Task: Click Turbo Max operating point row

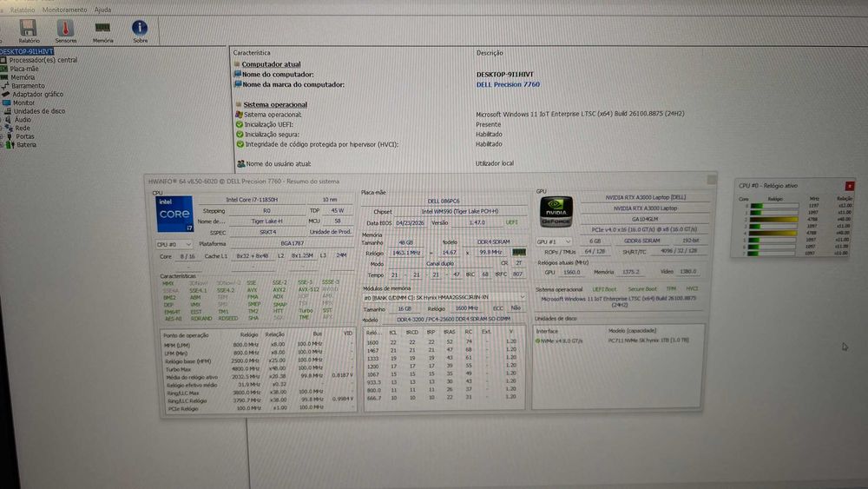Action: tap(258, 369)
